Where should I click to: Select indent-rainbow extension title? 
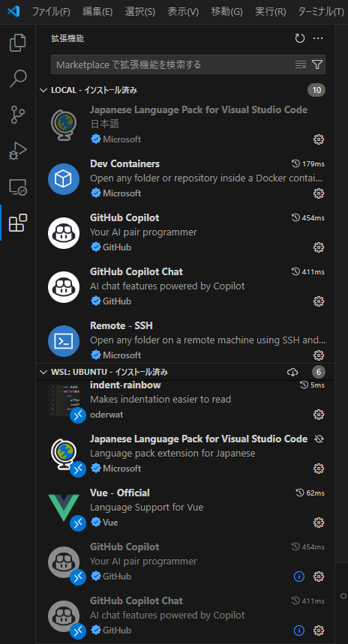pyautogui.click(x=125, y=385)
